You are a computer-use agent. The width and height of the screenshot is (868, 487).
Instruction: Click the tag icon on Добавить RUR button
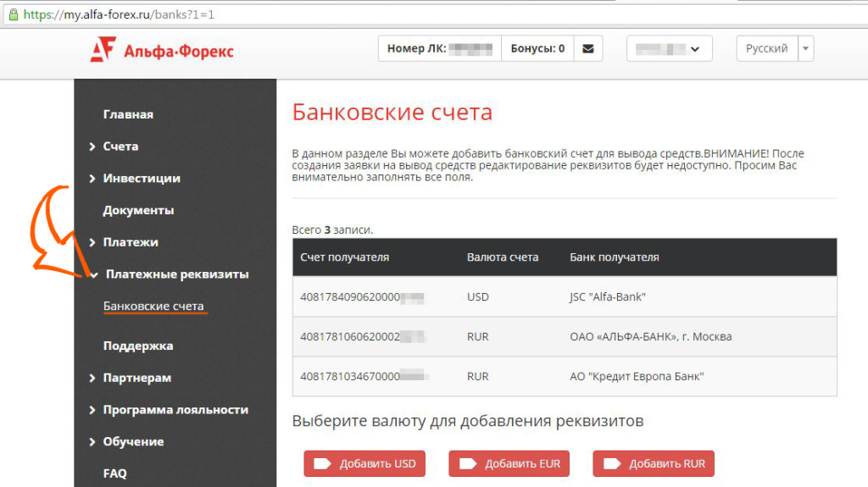[x=612, y=464]
